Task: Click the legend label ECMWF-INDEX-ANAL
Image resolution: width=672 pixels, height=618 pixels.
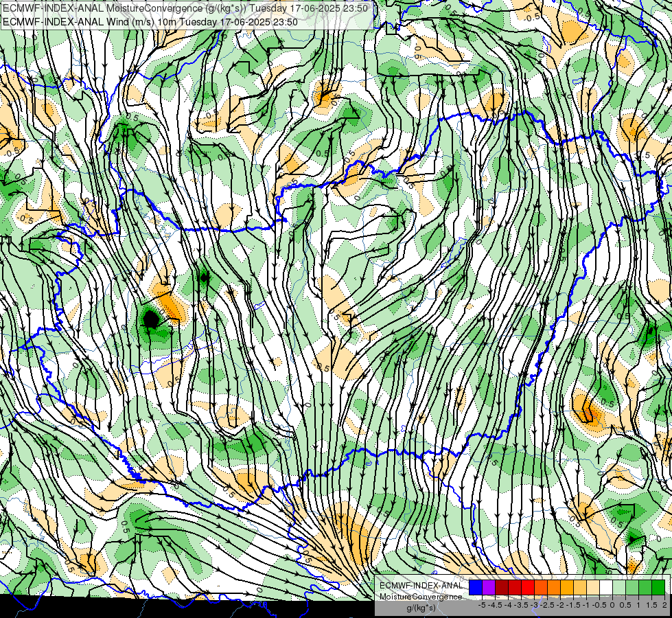Action: pos(421,586)
